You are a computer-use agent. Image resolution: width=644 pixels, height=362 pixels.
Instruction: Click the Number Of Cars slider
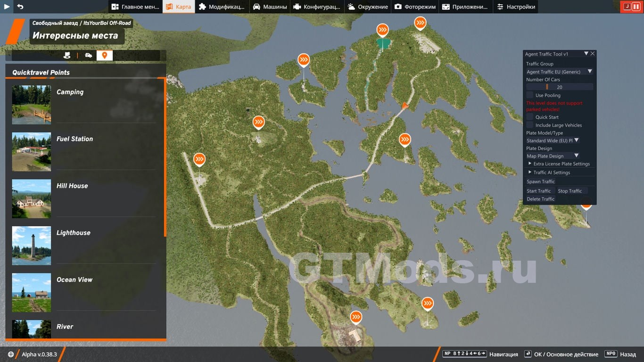point(559,87)
